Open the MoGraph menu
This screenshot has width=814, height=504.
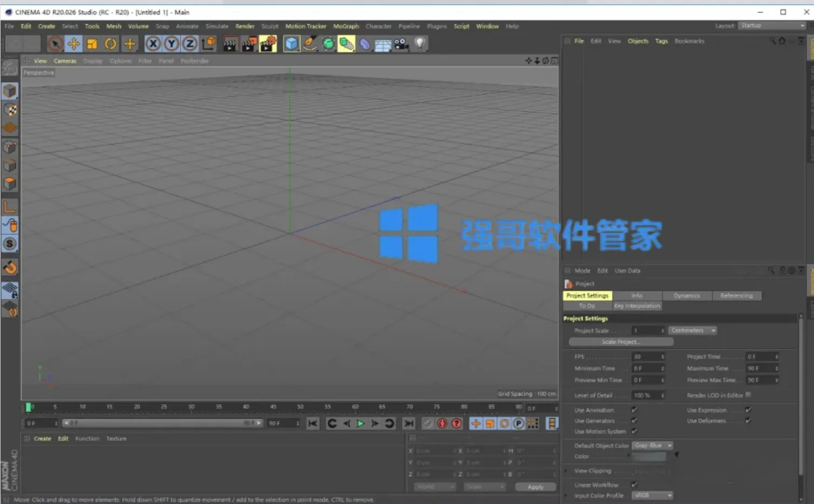tap(346, 26)
